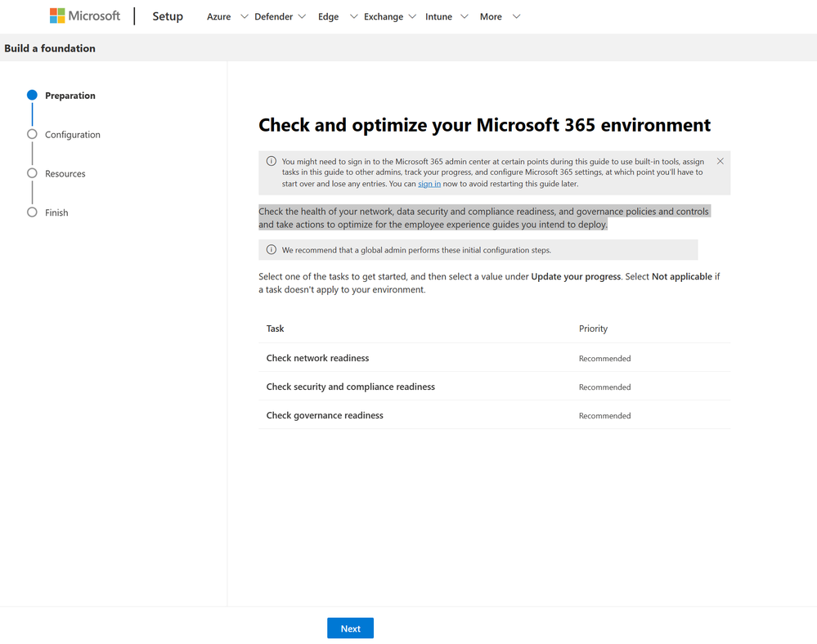Image resolution: width=817 pixels, height=644 pixels.
Task: Click the highlighted health check description paragraph
Action: coord(485,217)
